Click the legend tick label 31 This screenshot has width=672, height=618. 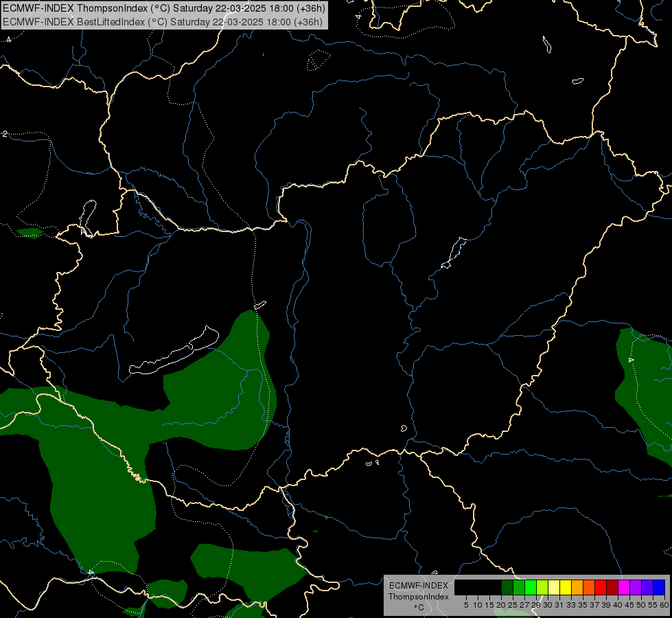point(559,605)
